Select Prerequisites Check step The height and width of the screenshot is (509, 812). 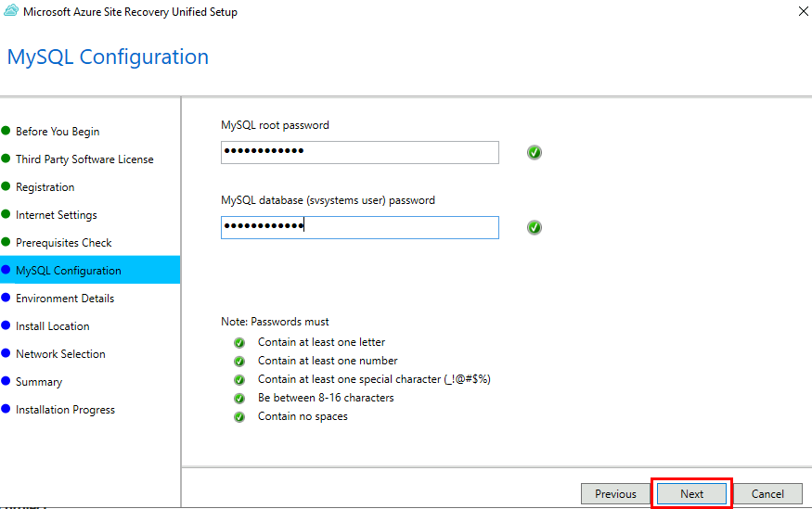click(x=64, y=243)
